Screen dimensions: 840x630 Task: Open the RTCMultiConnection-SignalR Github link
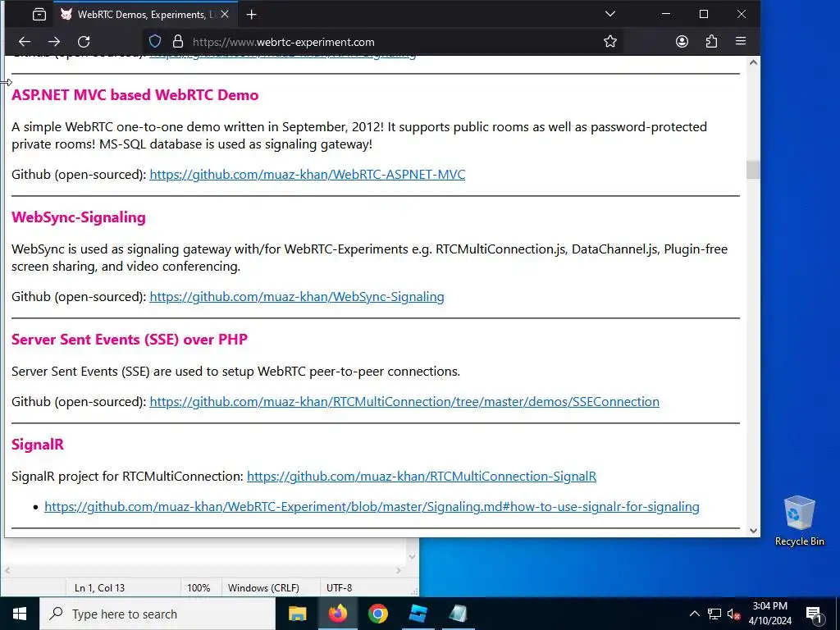point(422,477)
